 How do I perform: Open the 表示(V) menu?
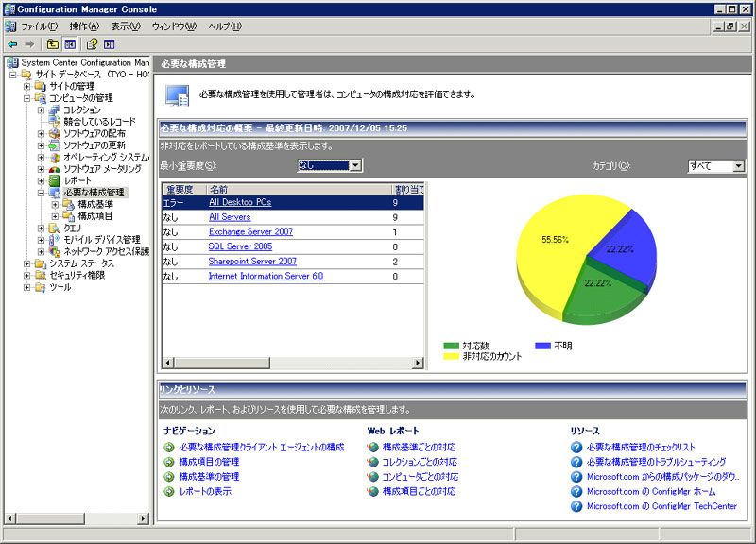(126, 26)
